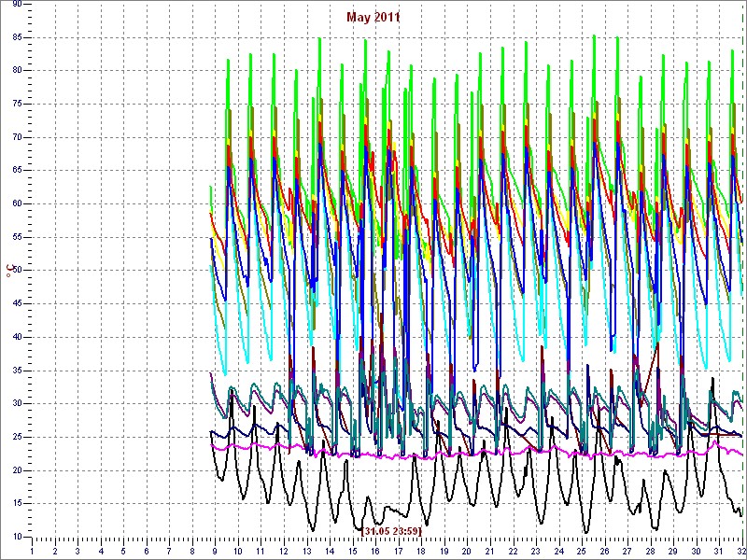
Task: Click day 23 on the date axis
Action: (x=535, y=552)
